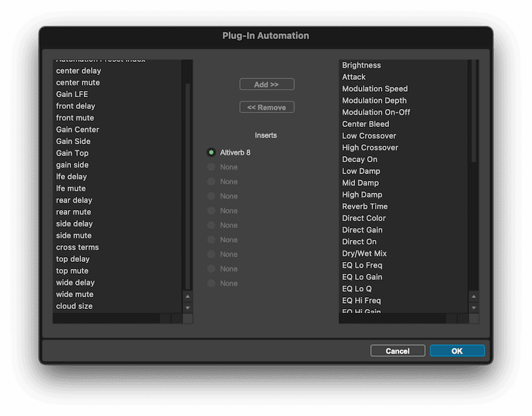Image resolution: width=532 pixels, height=416 pixels.
Task: Select 'EQ Lo Gain' parameter
Action: coord(362,277)
